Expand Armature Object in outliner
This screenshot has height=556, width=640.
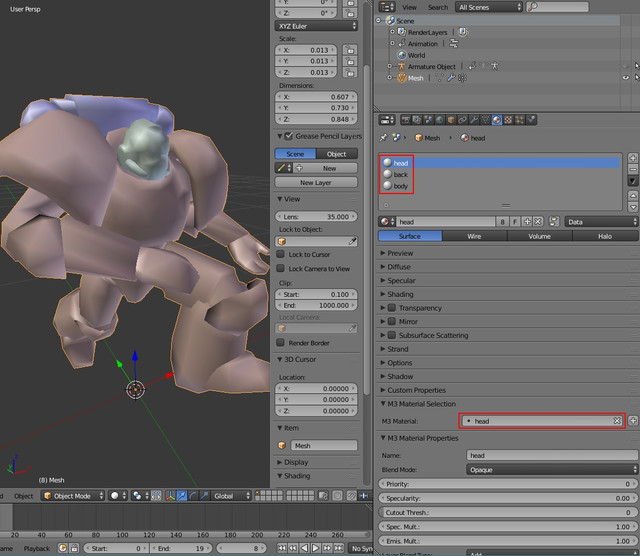[x=389, y=66]
